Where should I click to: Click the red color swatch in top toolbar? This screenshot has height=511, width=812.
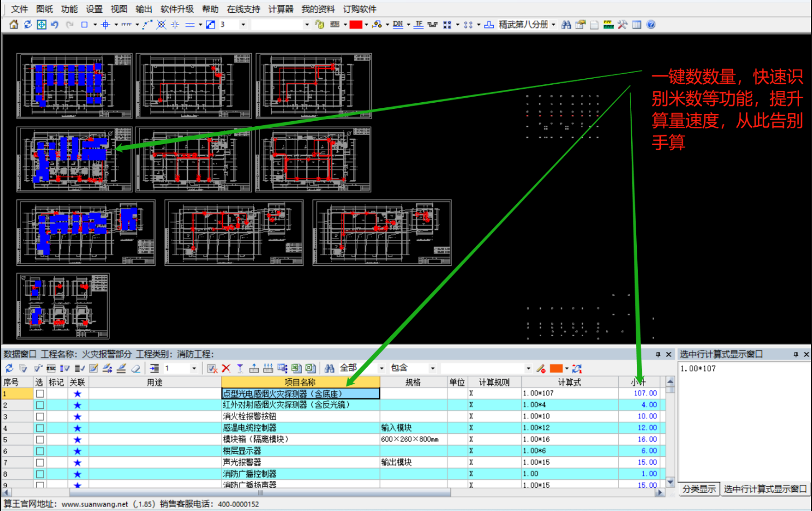click(355, 25)
